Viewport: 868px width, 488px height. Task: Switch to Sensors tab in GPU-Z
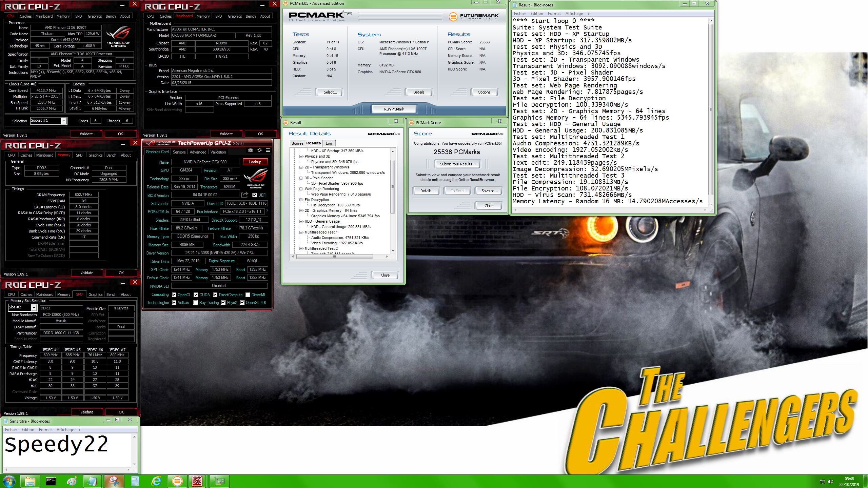click(x=179, y=152)
